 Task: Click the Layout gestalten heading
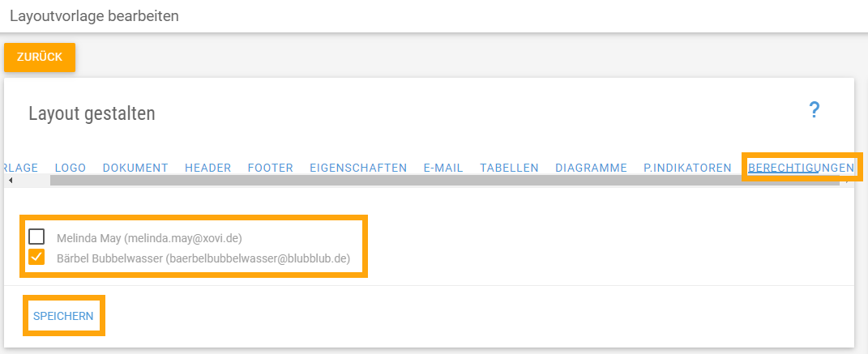coord(92,113)
